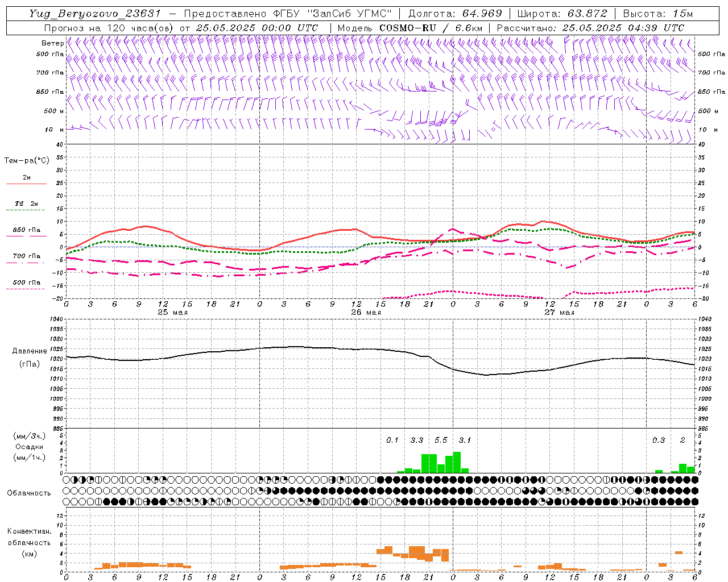Click the 3.1 precipitation total
The image size is (728, 582).
click(x=465, y=440)
